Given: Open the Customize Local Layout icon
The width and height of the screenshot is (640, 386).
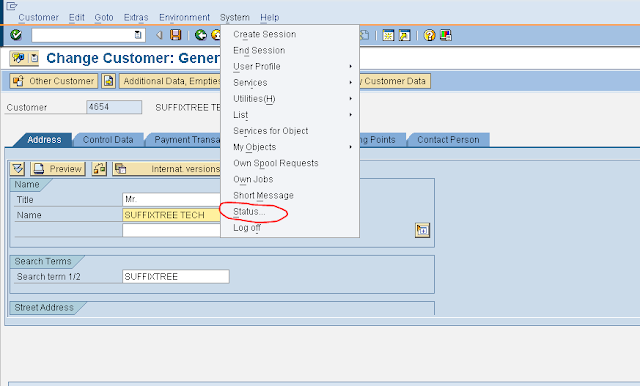Looking at the screenshot, I should (x=445, y=35).
